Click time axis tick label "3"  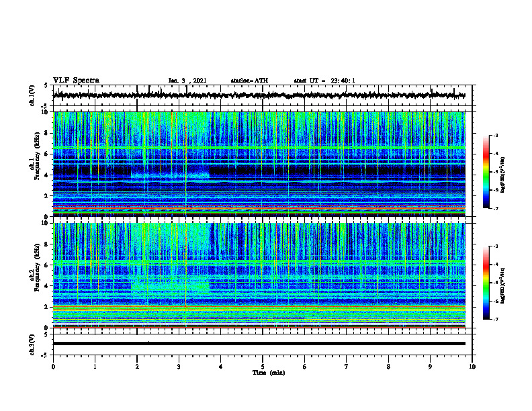click(179, 367)
